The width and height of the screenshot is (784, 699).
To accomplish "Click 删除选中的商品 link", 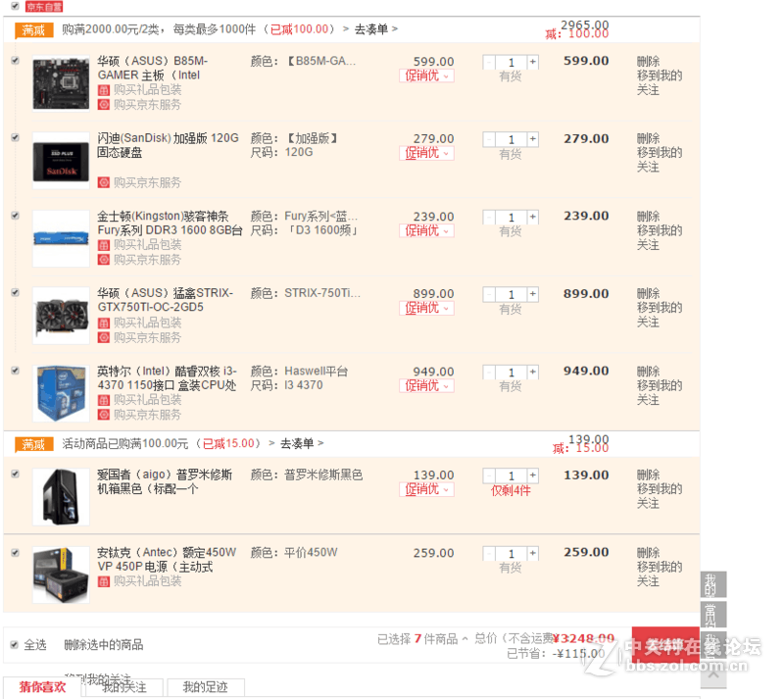I will (104, 644).
